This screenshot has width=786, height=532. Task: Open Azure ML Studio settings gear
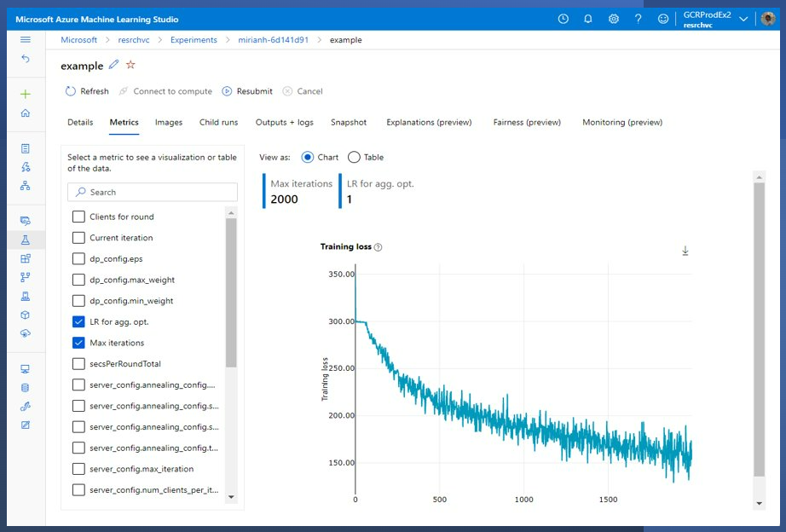pyautogui.click(x=614, y=18)
